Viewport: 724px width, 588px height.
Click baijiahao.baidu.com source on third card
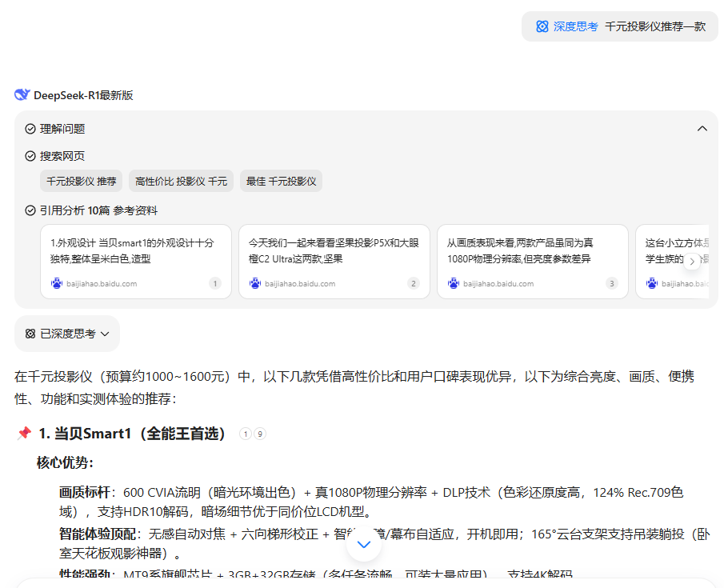(x=498, y=284)
